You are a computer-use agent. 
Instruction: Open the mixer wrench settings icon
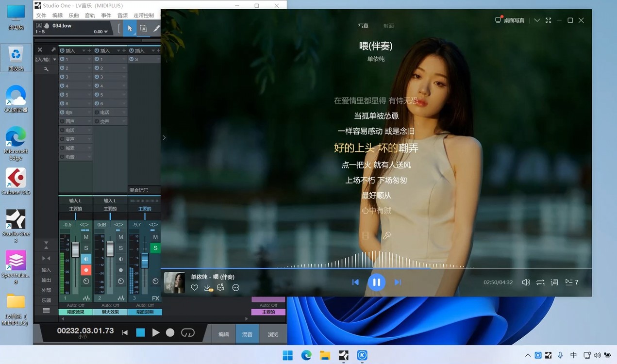(x=47, y=69)
